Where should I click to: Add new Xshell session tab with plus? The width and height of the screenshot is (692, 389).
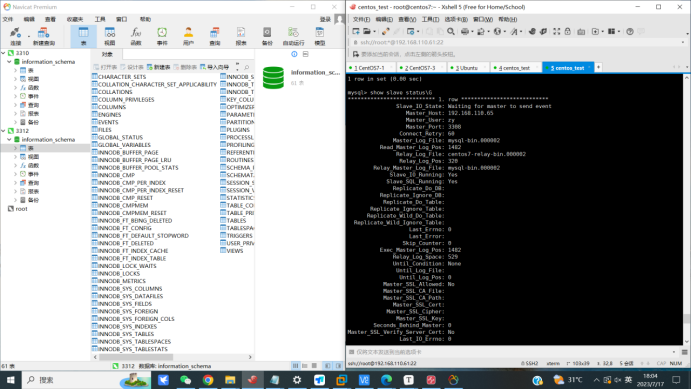[598, 67]
